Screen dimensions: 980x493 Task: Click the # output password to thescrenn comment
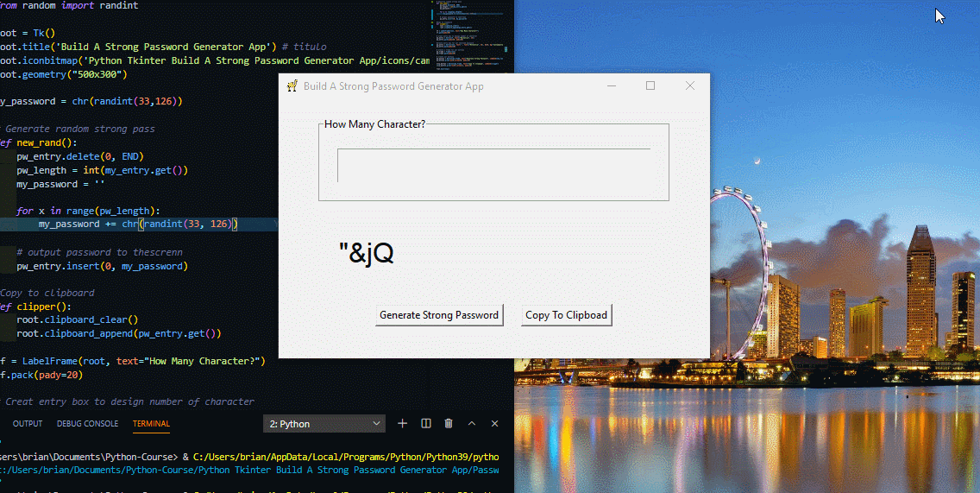[100, 252]
